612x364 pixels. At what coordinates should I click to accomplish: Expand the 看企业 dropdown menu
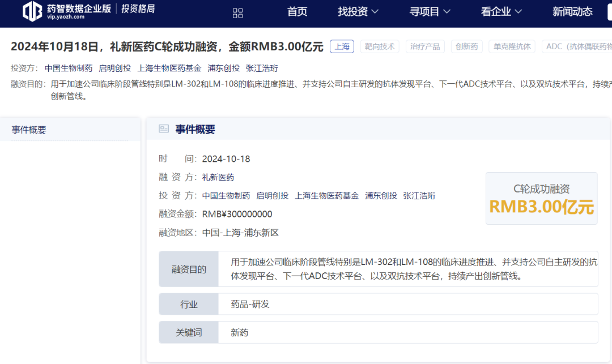click(x=501, y=12)
